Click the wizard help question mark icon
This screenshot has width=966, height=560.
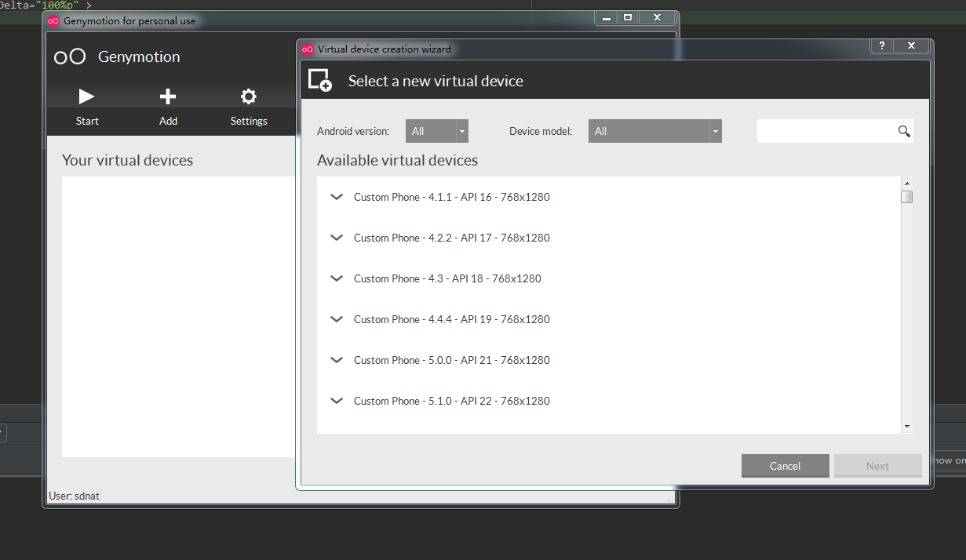(x=880, y=45)
